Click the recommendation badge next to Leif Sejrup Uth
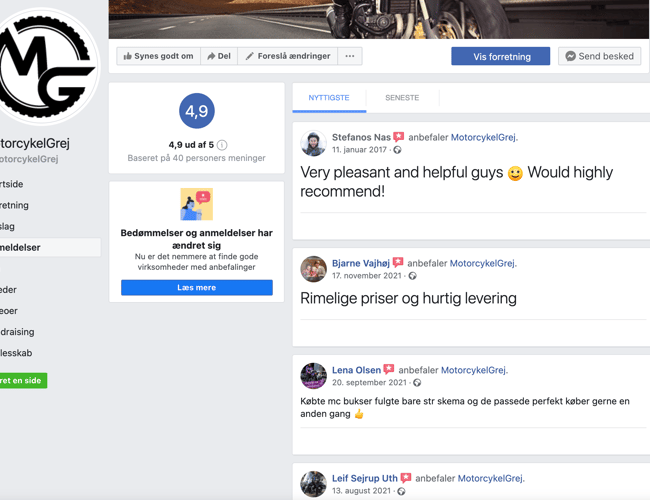 (x=406, y=478)
